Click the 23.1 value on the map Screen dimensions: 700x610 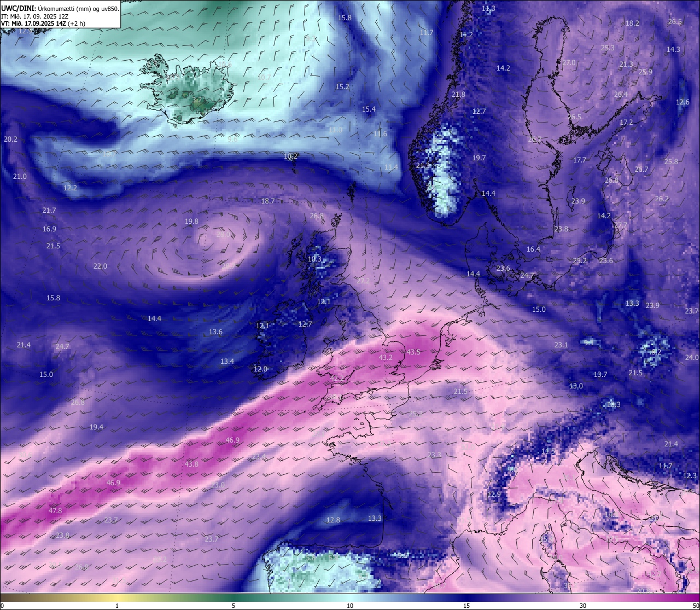(x=561, y=345)
